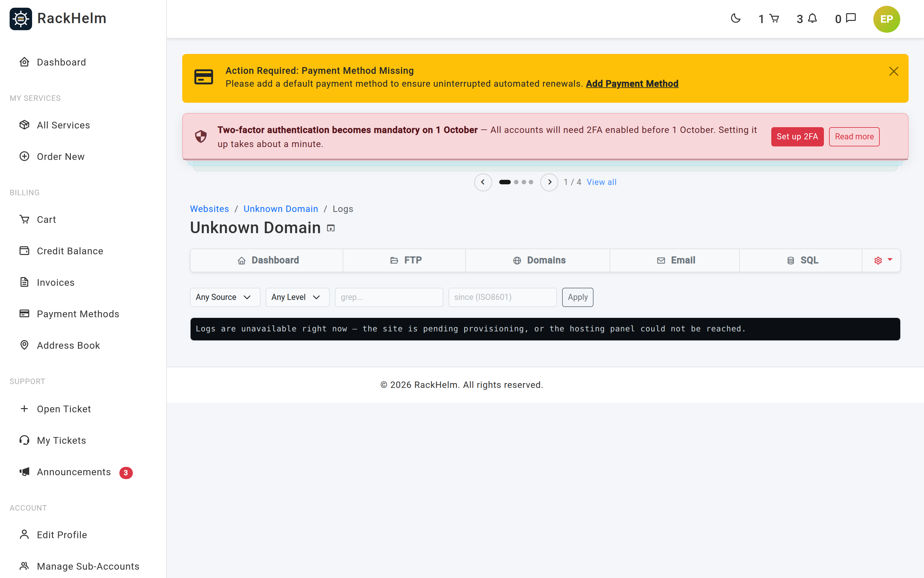
Task: Open the Any Source dropdown
Action: coord(225,297)
